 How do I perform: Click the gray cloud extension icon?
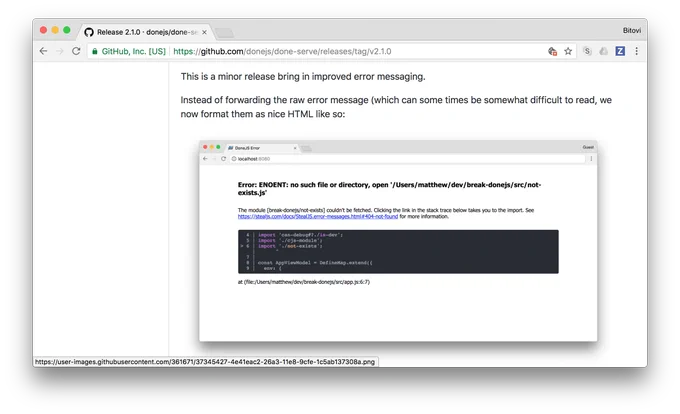pos(603,51)
